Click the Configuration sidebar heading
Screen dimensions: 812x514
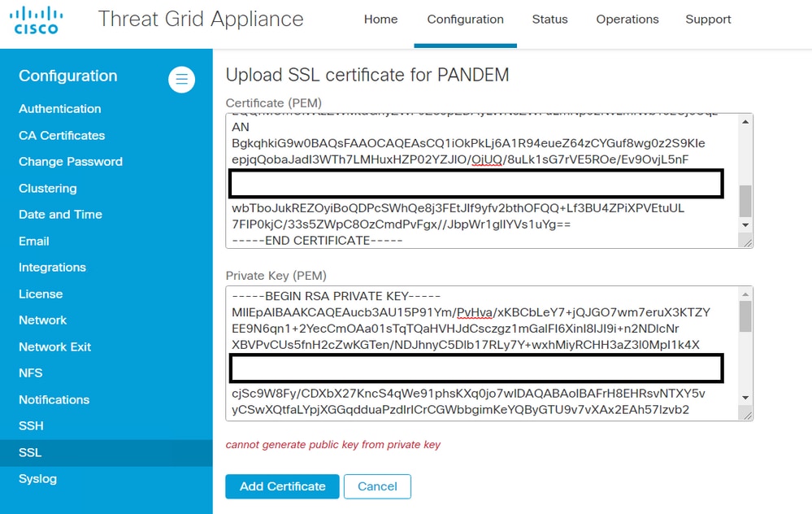pyautogui.click(x=67, y=76)
